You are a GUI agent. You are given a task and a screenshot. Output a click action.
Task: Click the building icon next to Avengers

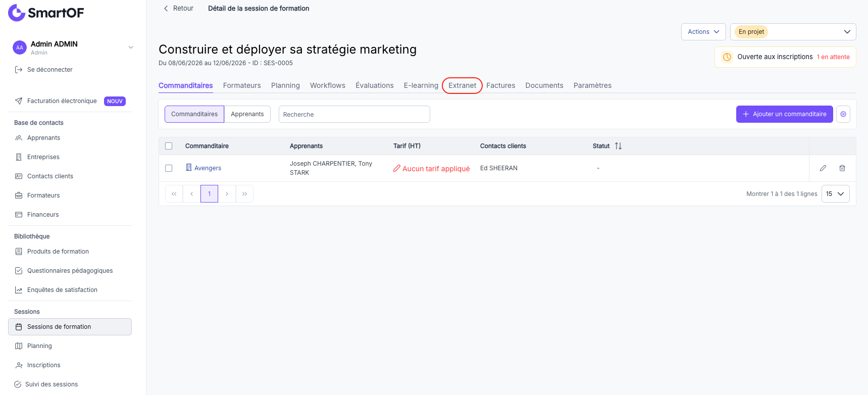tap(189, 168)
